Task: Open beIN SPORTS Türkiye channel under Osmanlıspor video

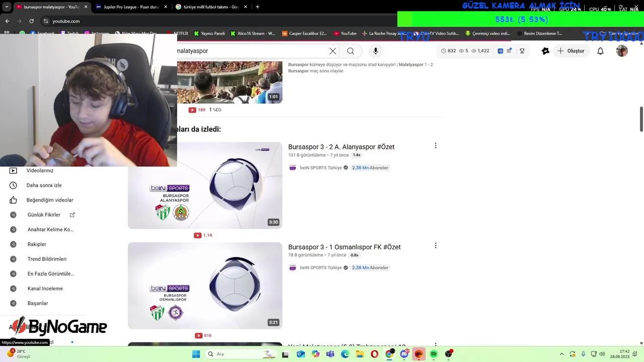Action: (320, 268)
